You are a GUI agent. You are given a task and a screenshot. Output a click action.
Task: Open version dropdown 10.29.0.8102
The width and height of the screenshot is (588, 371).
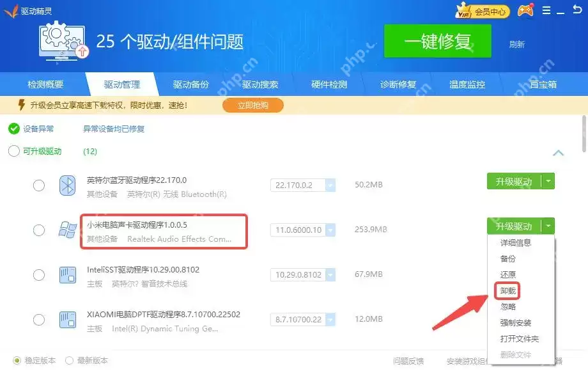[x=330, y=274]
